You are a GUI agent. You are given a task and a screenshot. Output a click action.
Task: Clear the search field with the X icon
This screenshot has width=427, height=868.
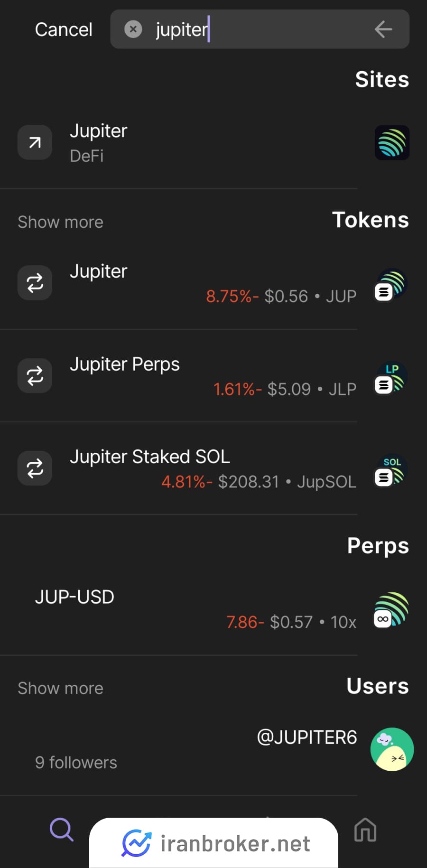[x=133, y=29]
